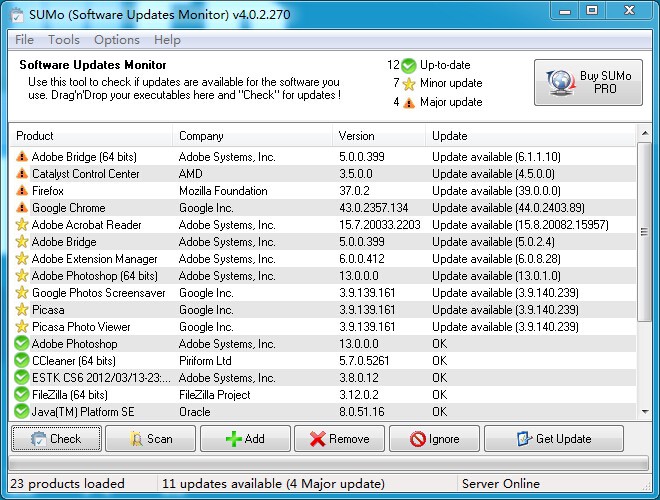This screenshot has height=500, width=660.
Task: Click the star icon beside Adobe Acrobat Reader
Action: (21, 225)
